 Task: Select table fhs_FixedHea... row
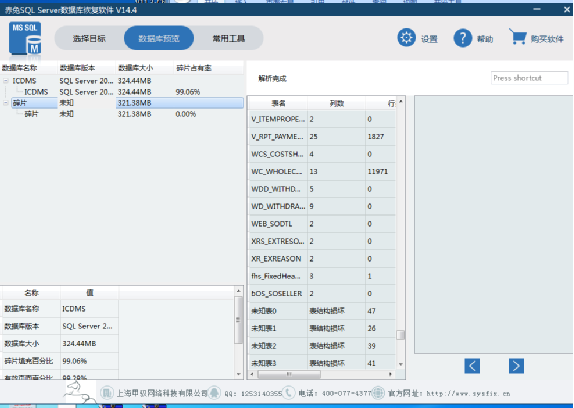[x=322, y=276]
